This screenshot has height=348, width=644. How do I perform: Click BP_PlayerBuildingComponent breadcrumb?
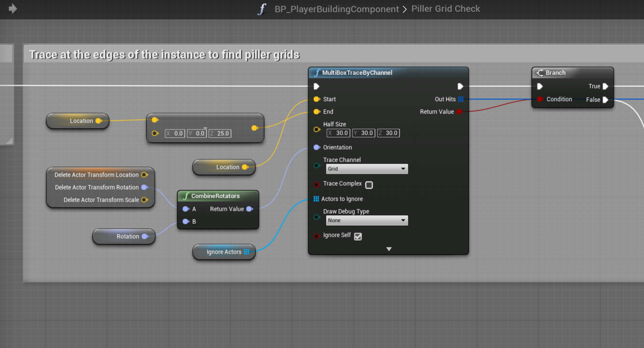pyautogui.click(x=336, y=9)
